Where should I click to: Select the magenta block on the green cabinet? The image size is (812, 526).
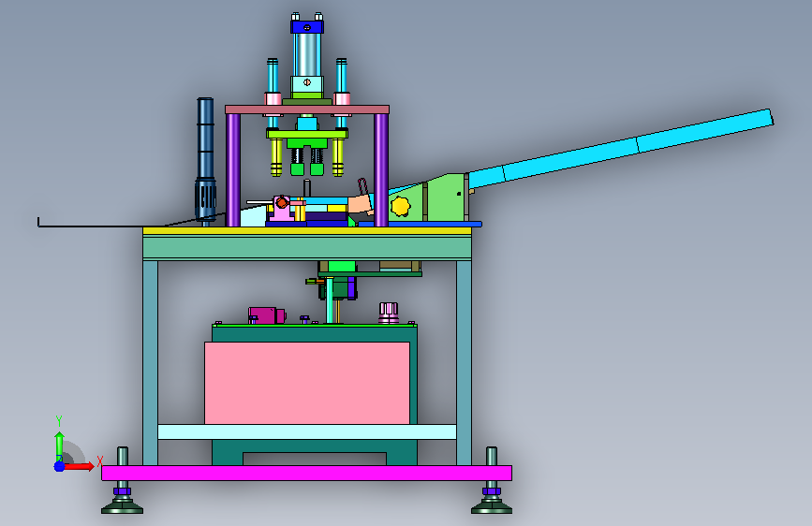pyautogui.click(x=266, y=315)
